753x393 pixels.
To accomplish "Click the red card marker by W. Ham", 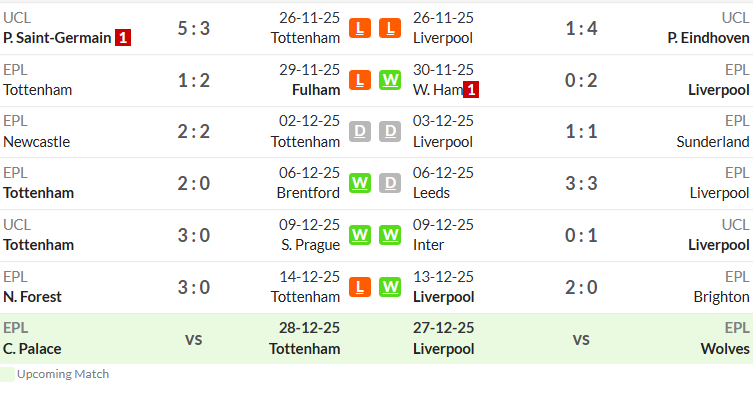I will (x=471, y=89).
